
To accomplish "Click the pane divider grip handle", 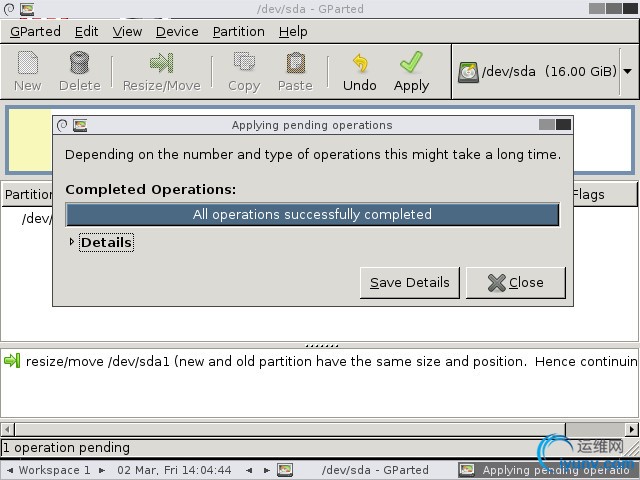I will 322,346.
